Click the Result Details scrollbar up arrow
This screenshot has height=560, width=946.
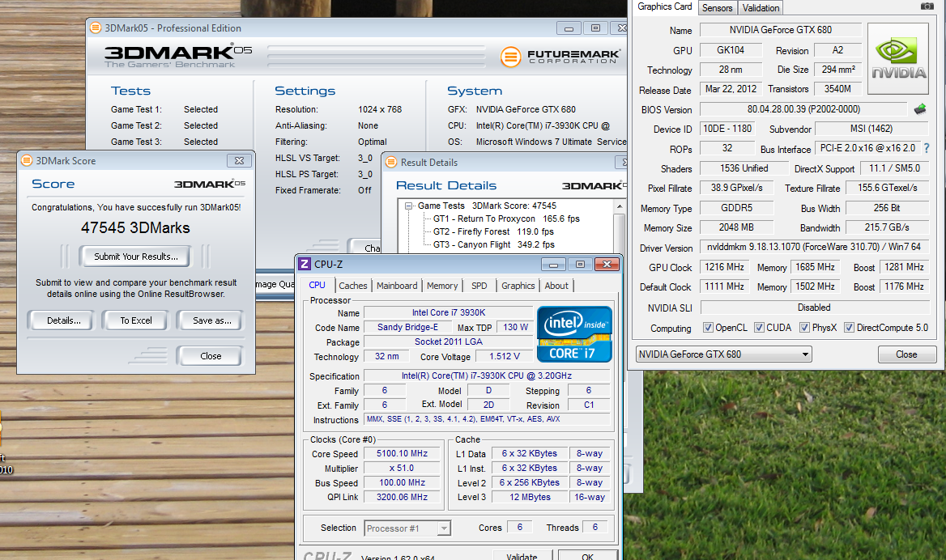(619, 206)
